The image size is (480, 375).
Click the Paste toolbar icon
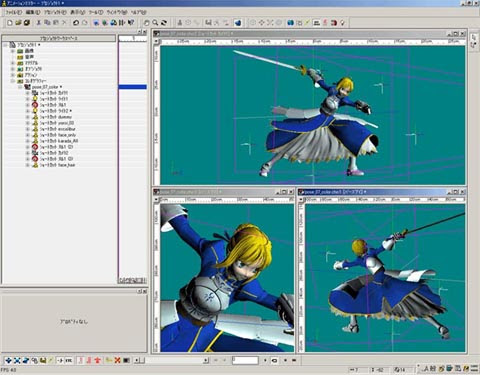[x=56, y=23]
